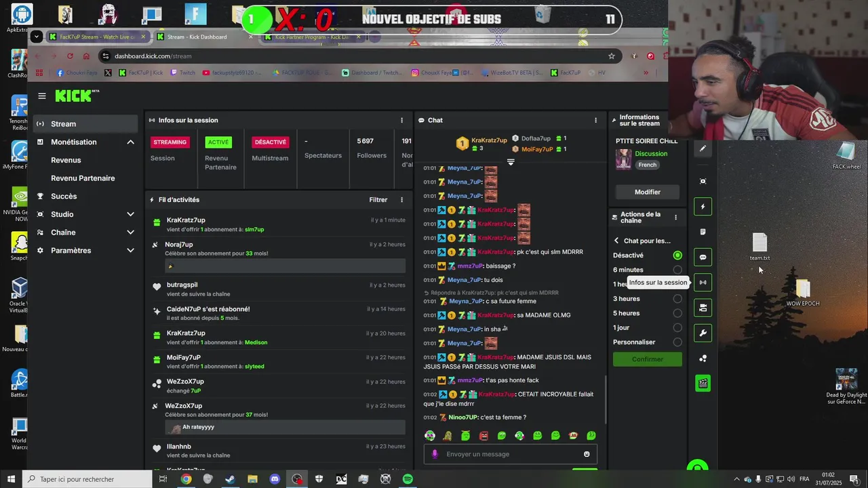Open WOW EPOCH folder on desktop
Viewport: 868px width, 488px height.
tap(803, 293)
